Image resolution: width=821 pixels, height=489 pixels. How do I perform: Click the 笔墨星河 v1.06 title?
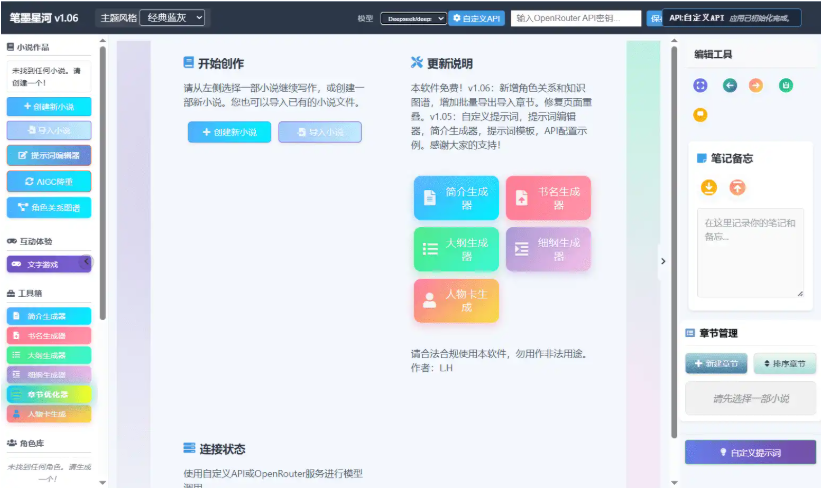(x=44, y=18)
